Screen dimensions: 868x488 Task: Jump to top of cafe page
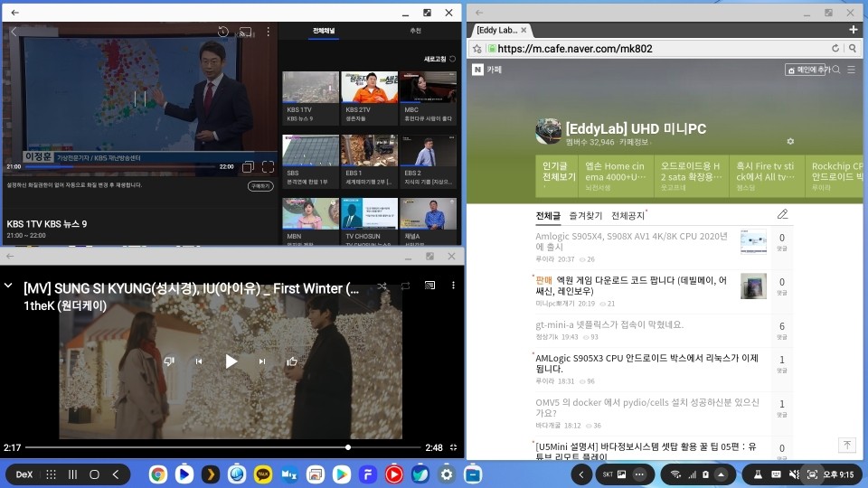tap(847, 445)
